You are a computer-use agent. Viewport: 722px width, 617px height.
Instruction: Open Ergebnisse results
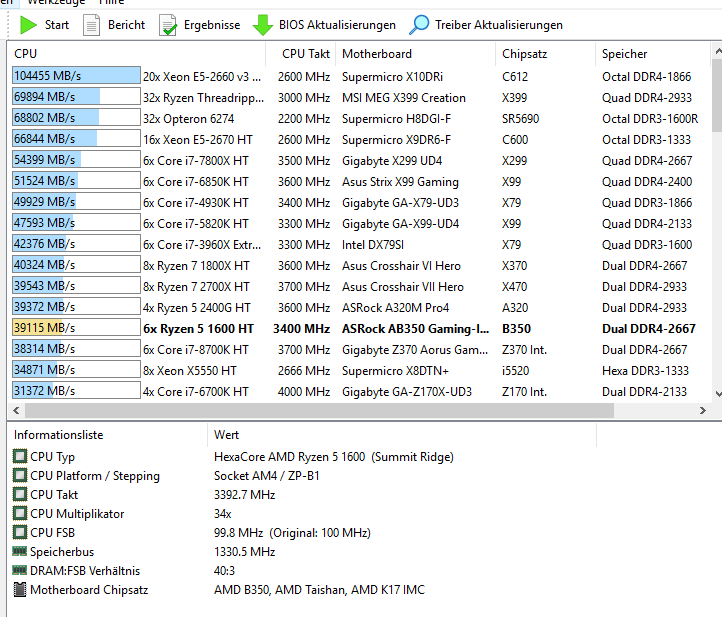point(200,25)
